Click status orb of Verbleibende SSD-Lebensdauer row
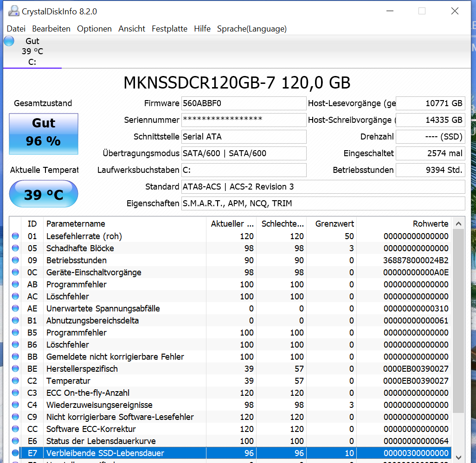The height and width of the screenshot is (463, 476). tap(15, 453)
